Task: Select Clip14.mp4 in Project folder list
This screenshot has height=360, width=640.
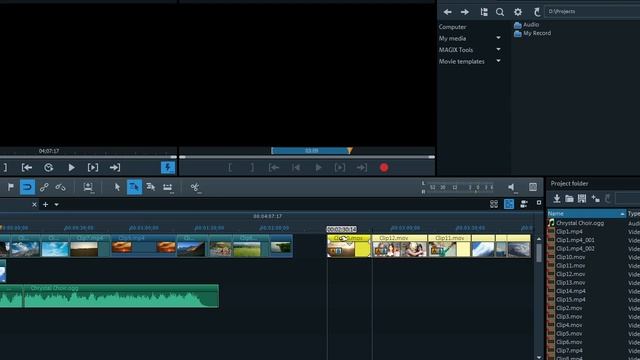Action: pos(571,291)
